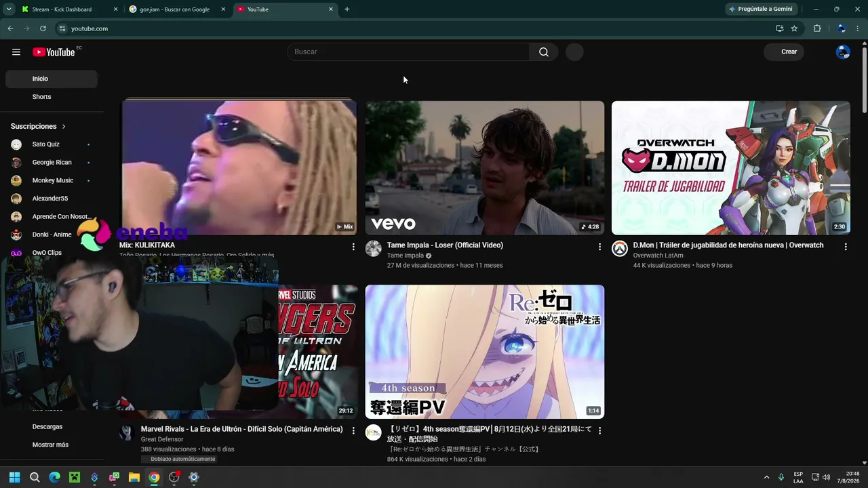This screenshot has height=488, width=868.
Task: Open the Monkey Music subscription
Action: (52, 180)
